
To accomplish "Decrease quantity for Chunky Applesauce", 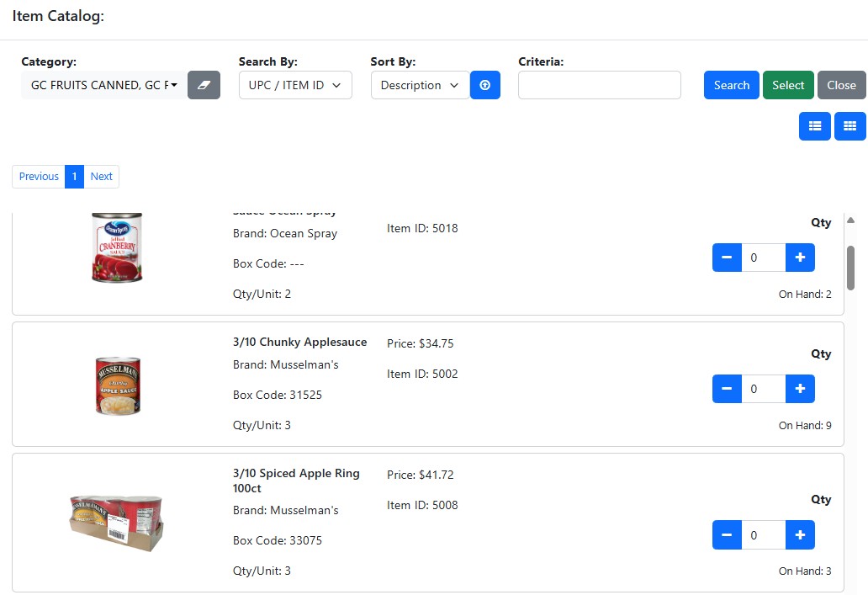I will point(727,389).
